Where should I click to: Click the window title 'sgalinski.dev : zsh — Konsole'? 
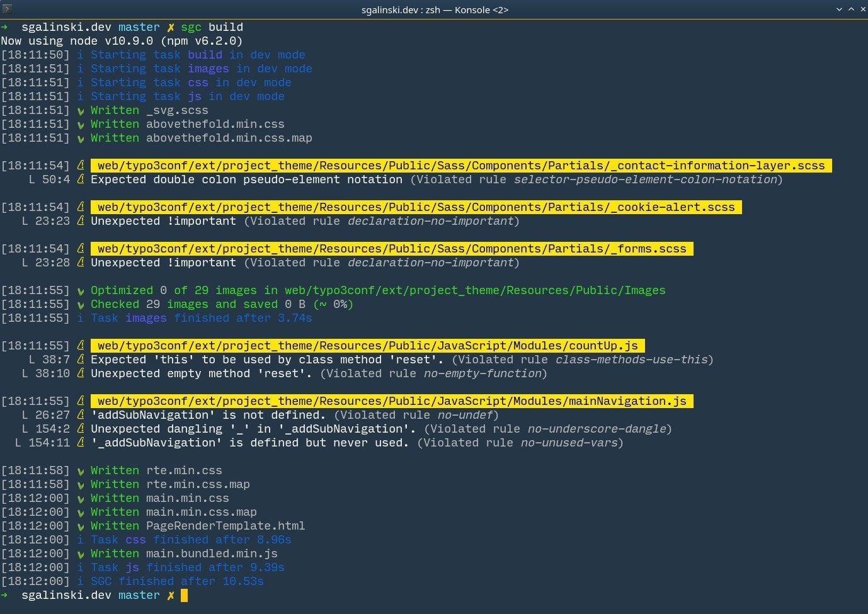click(435, 9)
